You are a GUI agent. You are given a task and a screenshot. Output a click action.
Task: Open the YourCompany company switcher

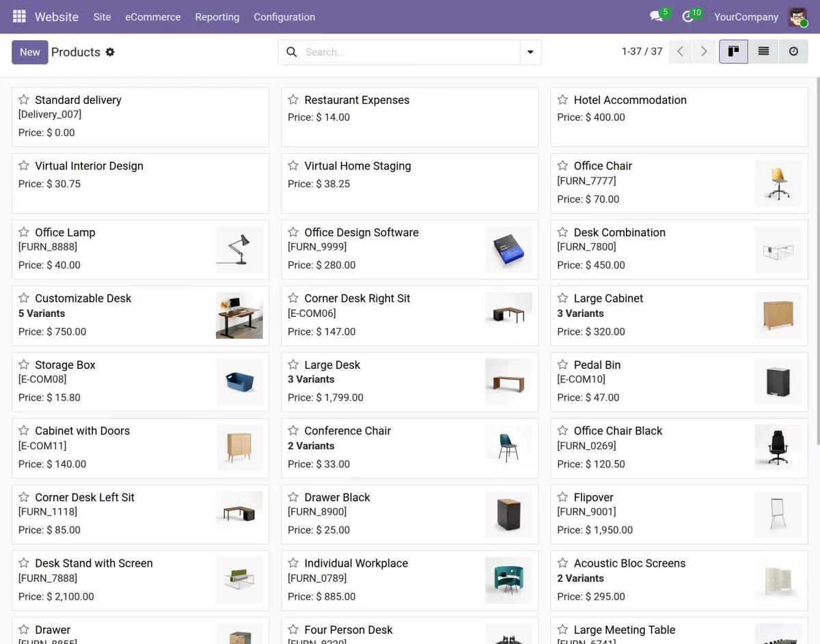click(x=746, y=17)
